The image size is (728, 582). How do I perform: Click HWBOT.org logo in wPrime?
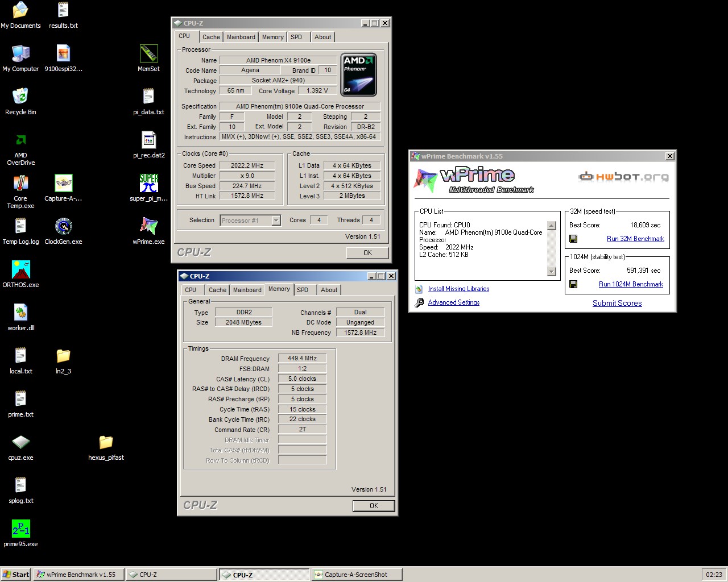[x=623, y=177]
